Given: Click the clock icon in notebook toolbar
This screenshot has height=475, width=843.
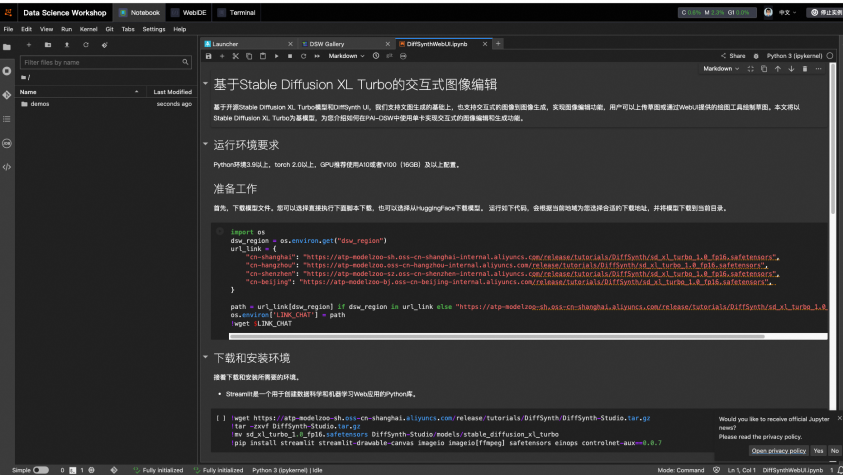Looking at the screenshot, I should (376, 56).
